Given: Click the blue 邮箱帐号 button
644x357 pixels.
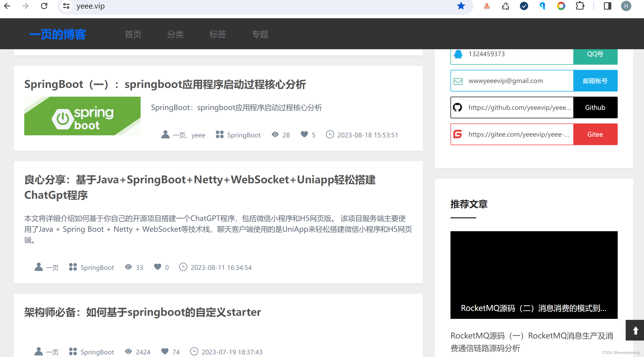Looking at the screenshot, I should [595, 81].
